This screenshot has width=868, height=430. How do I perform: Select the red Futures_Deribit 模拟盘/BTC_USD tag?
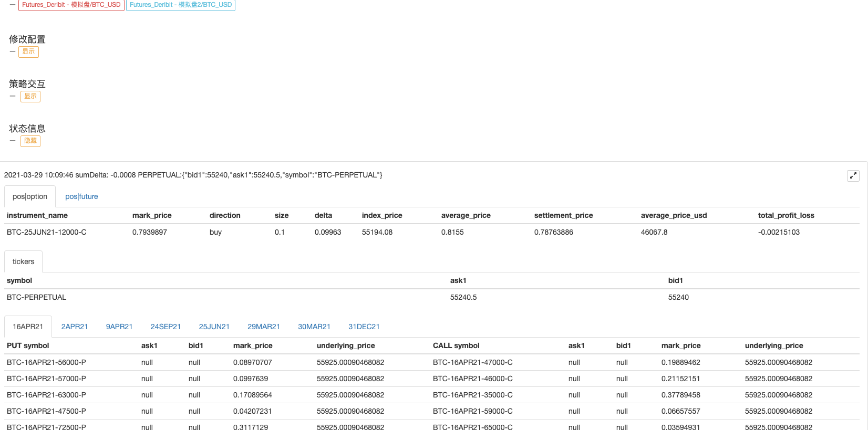click(x=71, y=5)
